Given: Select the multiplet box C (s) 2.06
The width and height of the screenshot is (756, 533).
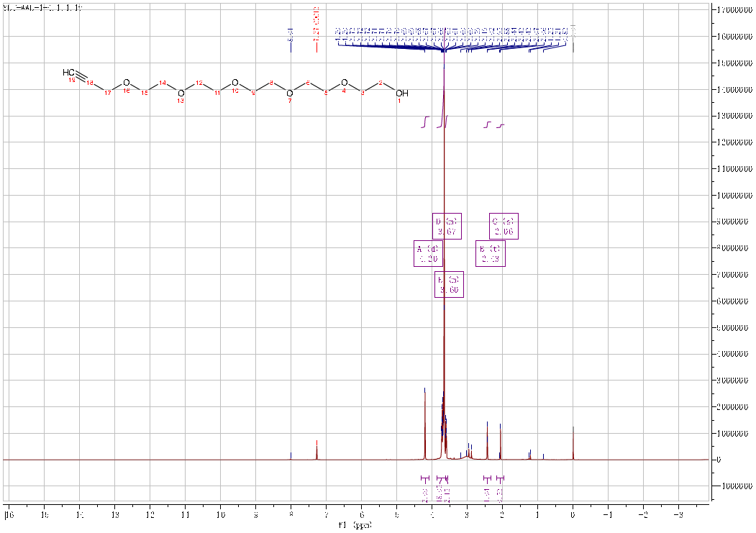Looking at the screenshot, I should pyautogui.click(x=504, y=226).
